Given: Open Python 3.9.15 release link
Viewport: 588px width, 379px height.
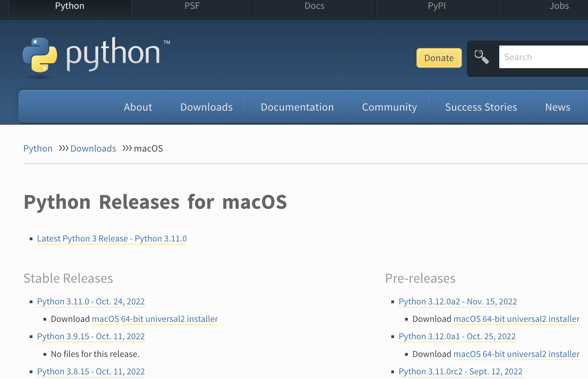Looking at the screenshot, I should [91, 336].
